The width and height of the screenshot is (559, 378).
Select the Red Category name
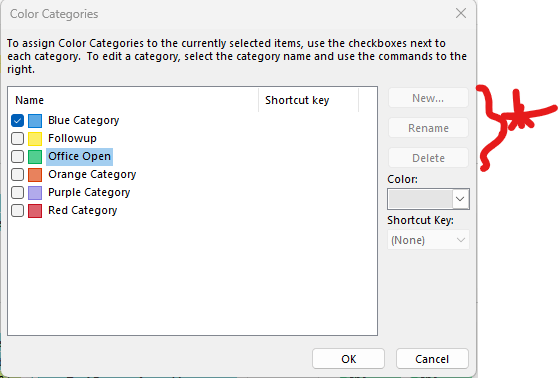pos(83,210)
